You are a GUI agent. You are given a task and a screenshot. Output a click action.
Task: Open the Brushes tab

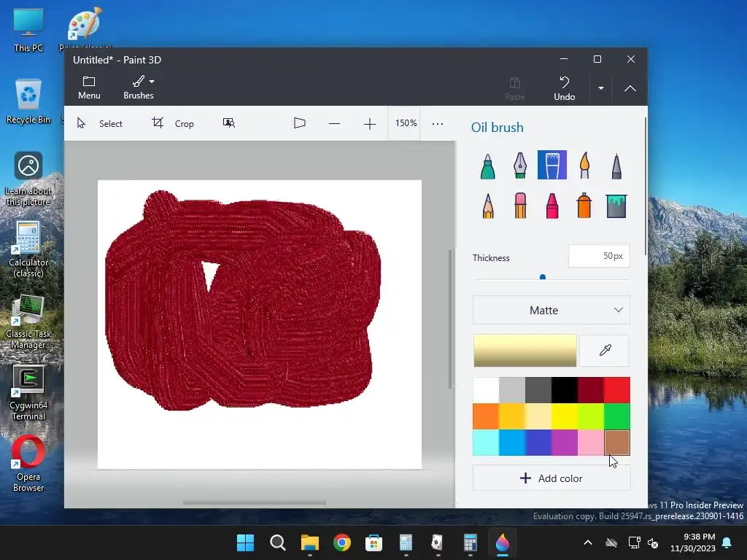pyautogui.click(x=139, y=88)
